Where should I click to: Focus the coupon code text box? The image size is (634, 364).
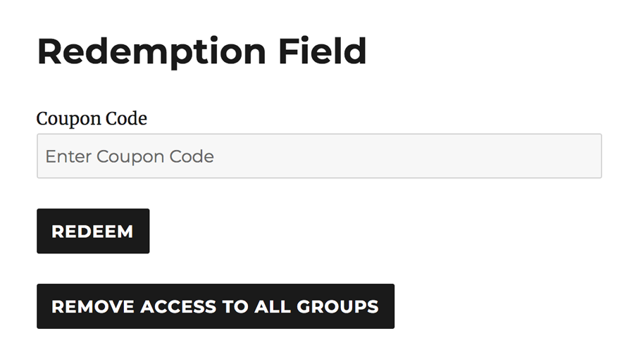[x=318, y=156]
